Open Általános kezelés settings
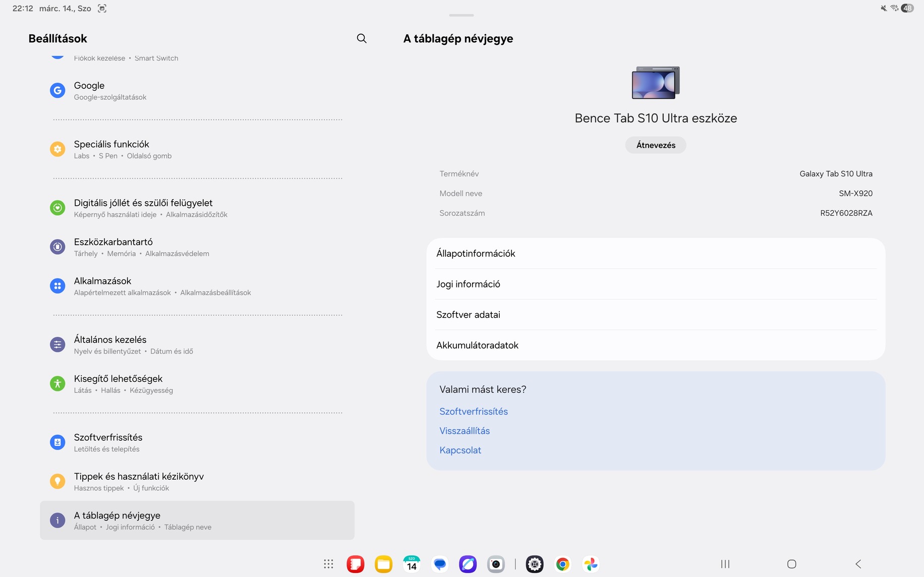This screenshot has width=924, height=577. (x=197, y=344)
